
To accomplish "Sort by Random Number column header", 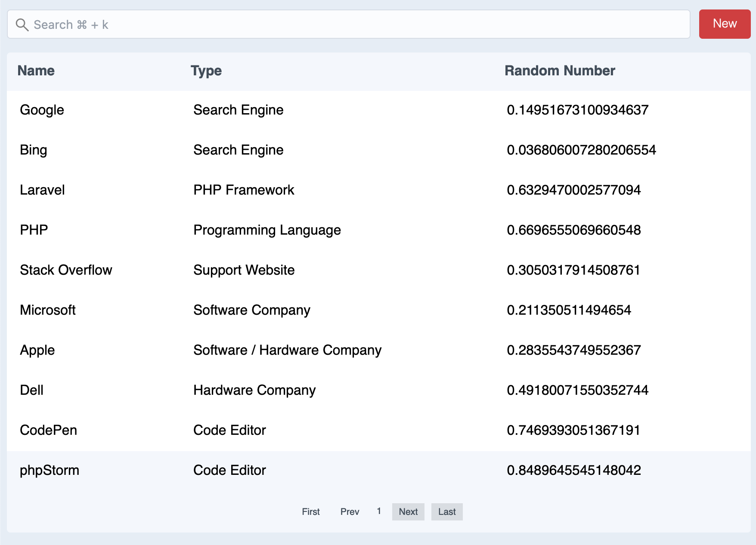I will (560, 71).
